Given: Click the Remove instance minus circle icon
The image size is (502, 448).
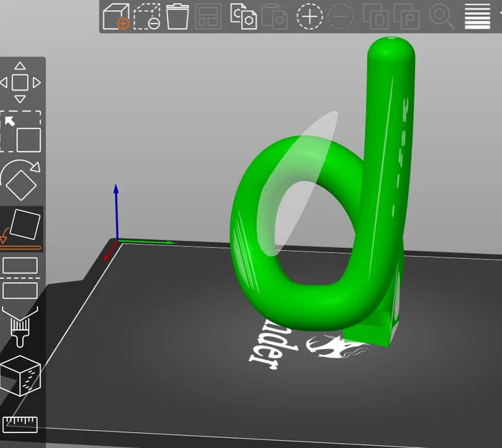Looking at the screenshot, I should 341,16.
